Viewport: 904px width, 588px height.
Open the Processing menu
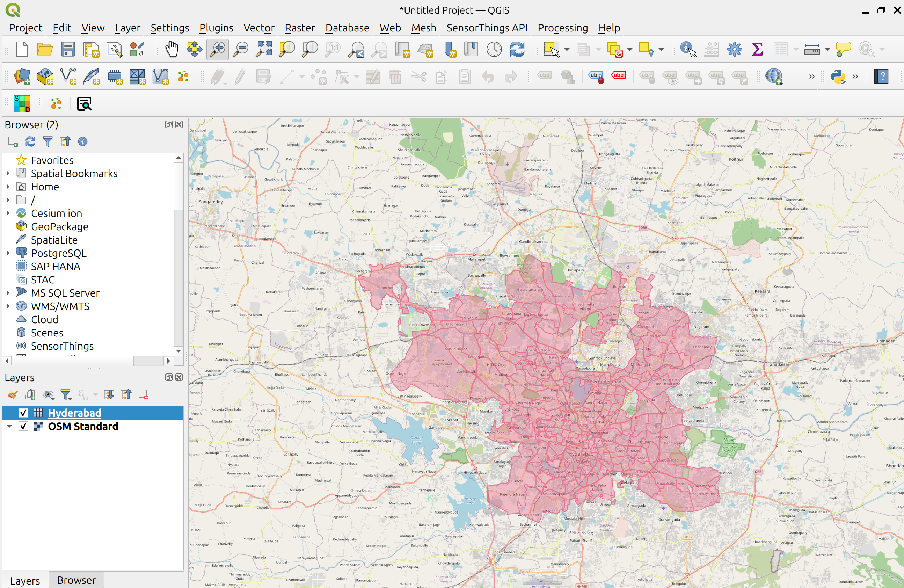562,28
